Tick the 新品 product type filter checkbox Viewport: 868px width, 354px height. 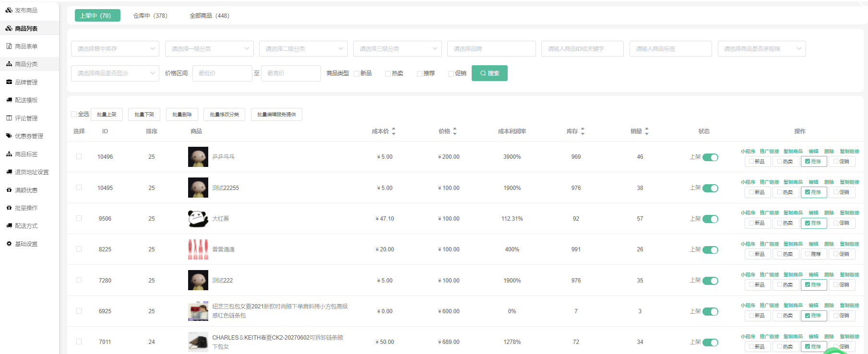pyautogui.click(x=357, y=73)
